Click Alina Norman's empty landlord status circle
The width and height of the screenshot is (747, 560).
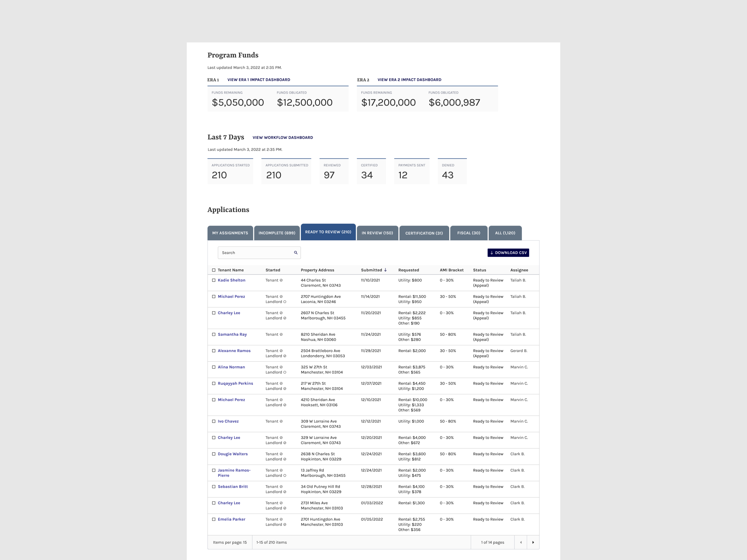pos(285,372)
